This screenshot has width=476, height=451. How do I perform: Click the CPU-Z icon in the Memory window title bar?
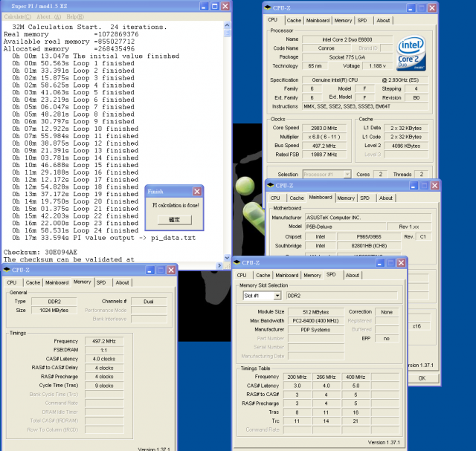7,270
